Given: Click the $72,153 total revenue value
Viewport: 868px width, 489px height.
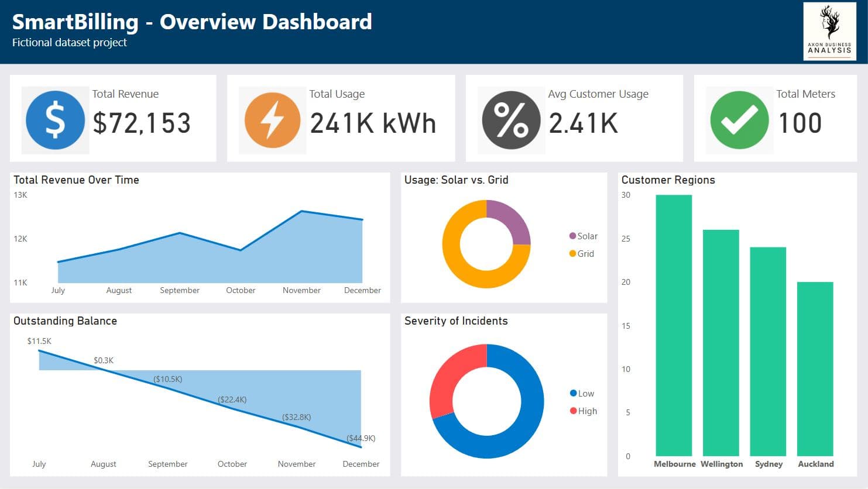Looking at the screenshot, I should click(x=142, y=123).
